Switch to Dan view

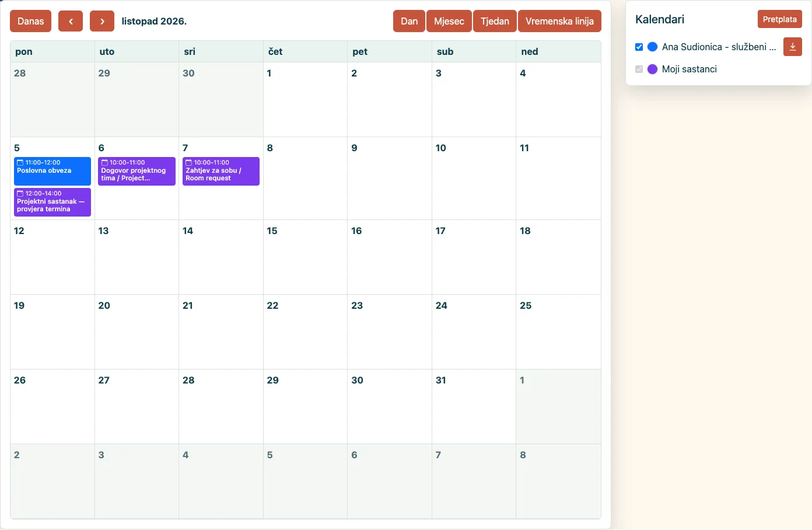point(409,21)
